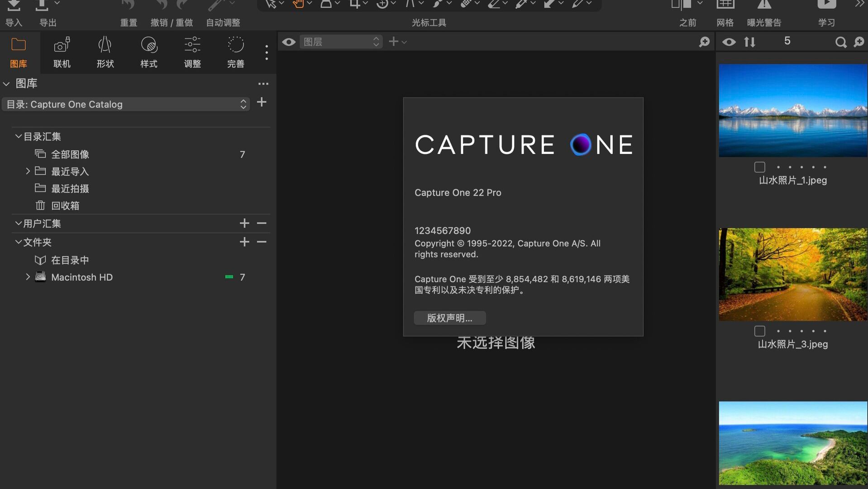The image size is (868, 489).
Task: Expand the Macintosh HD folder
Action: click(28, 277)
